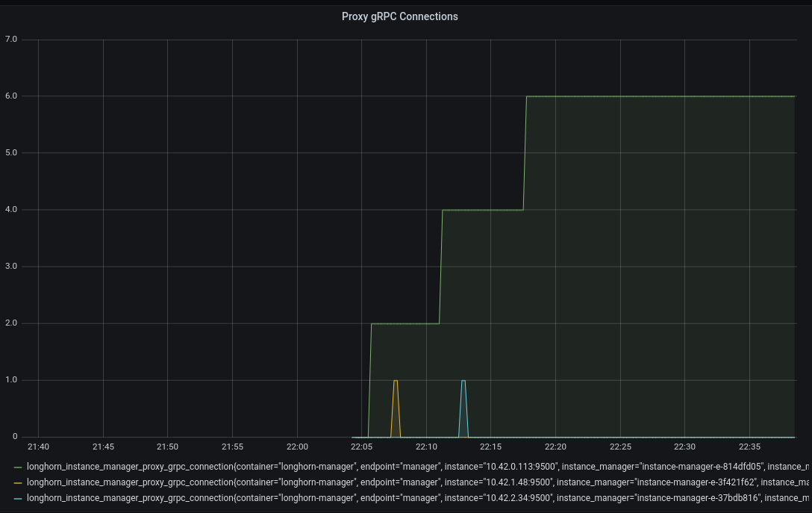
Task: Toggle visibility of the 10.42.2.34:9500 series
Action: [x=299, y=497]
